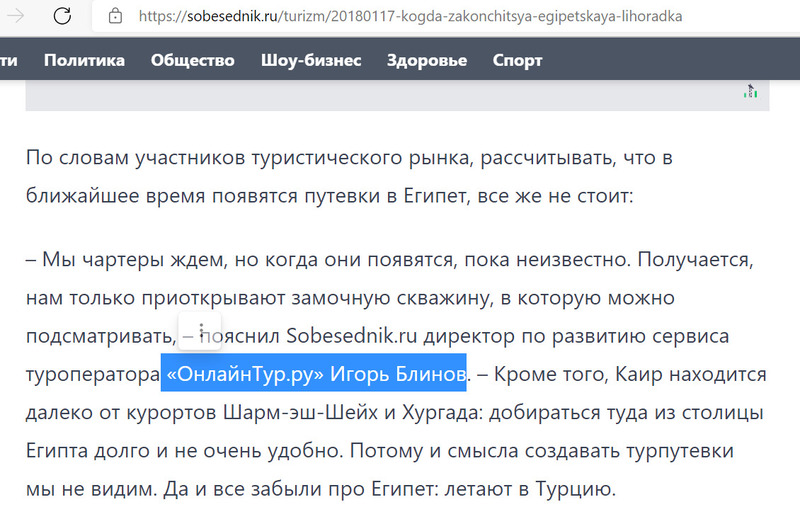Open the three-dot selection popup menu
This screenshot has height=519, width=800.
click(x=202, y=331)
